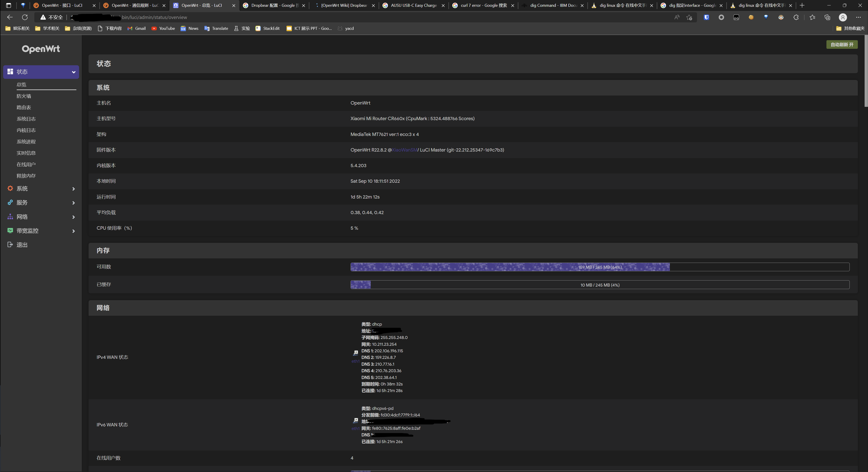Click the 退出 logout icon

pos(10,245)
